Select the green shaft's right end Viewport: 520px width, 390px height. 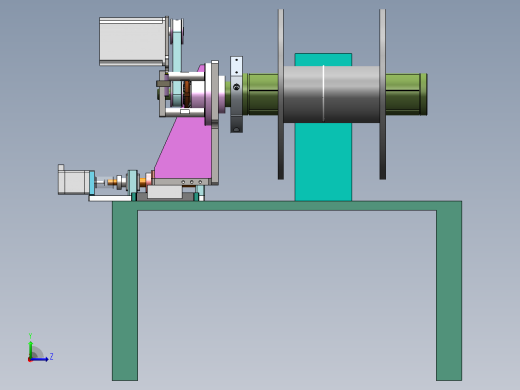(x=407, y=94)
